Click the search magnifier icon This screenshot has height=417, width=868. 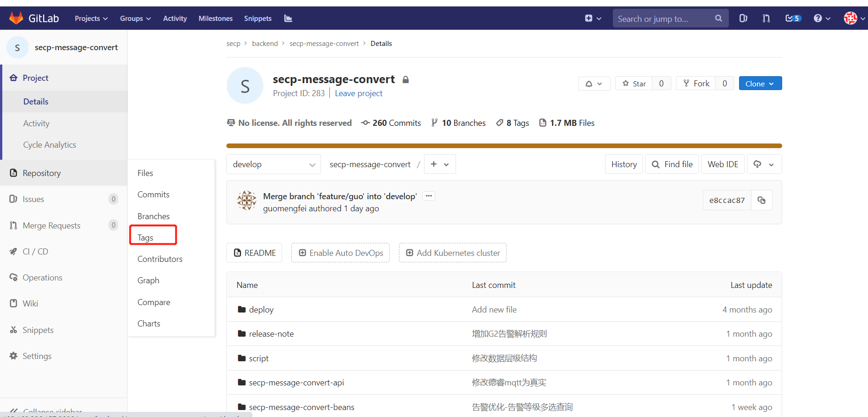(x=719, y=18)
